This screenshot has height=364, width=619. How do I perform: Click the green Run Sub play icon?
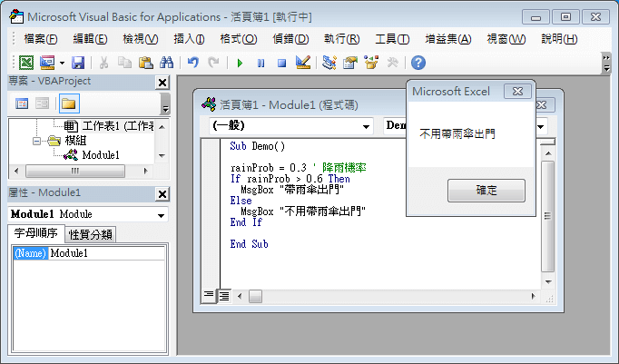click(x=240, y=63)
